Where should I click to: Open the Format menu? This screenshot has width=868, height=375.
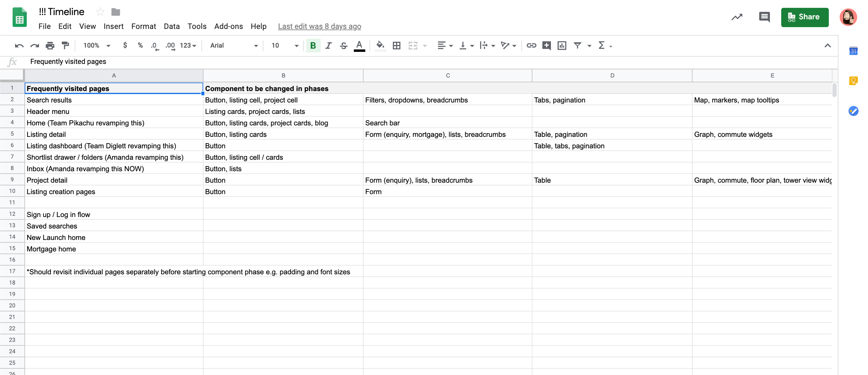(x=143, y=26)
